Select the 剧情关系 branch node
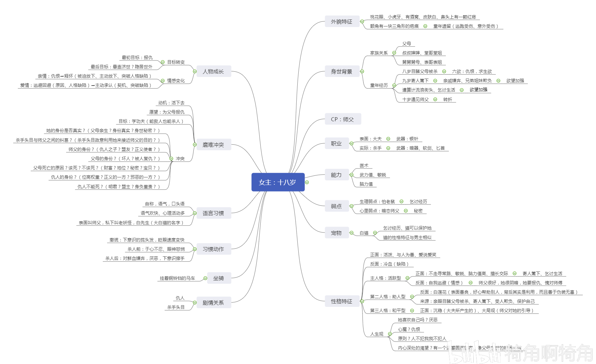This screenshot has width=596, height=364. 214,303
